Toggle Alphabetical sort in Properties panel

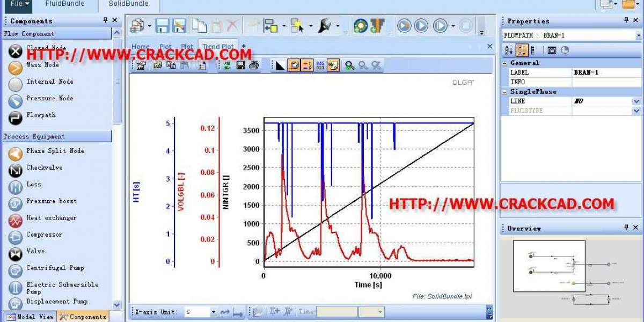click(509, 50)
